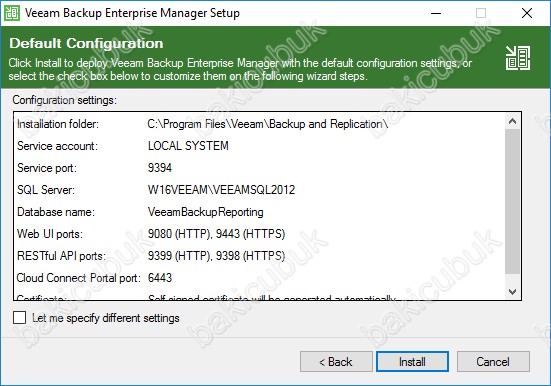Click the Veeam app icon in title bar
Image resolution: width=551 pixels, height=386 pixels.
coord(11,13)
